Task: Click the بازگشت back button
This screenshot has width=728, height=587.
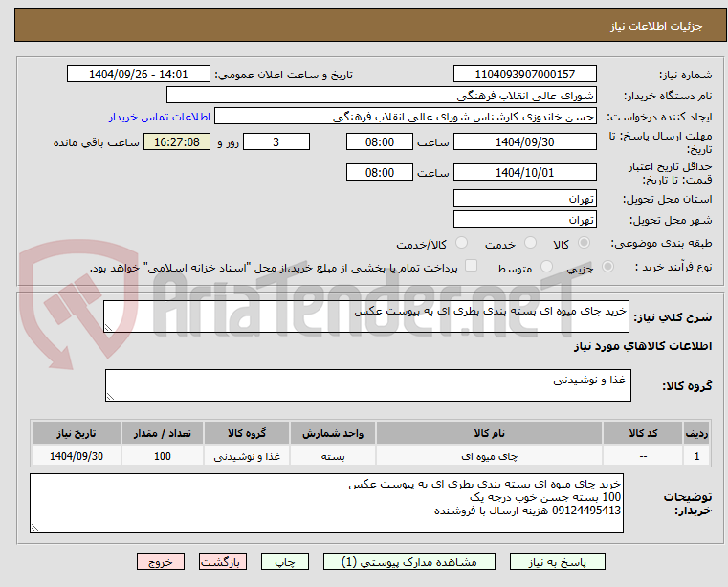Action: 222,561
